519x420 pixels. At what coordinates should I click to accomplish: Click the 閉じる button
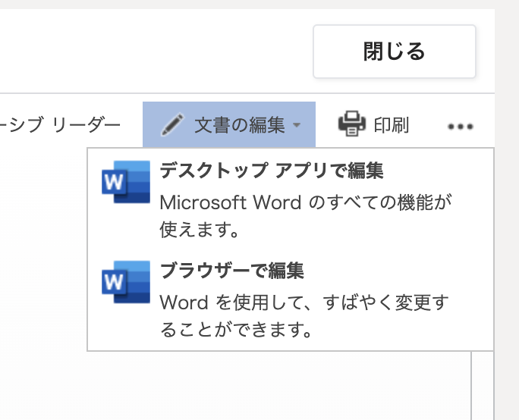click(x=395, y=52)
